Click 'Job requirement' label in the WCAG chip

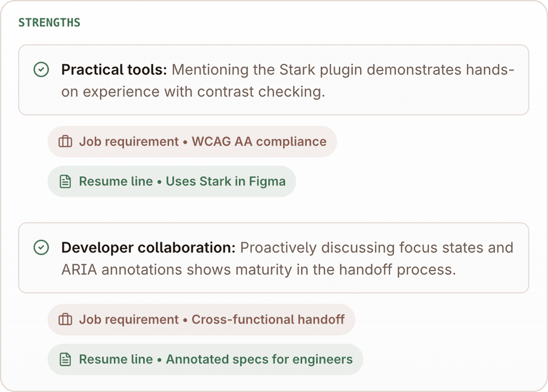coord(129,142)
